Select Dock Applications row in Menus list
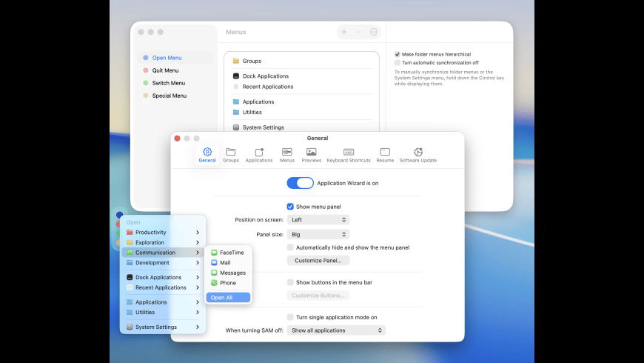The image size is (644, 363). (x=301, y=76)
